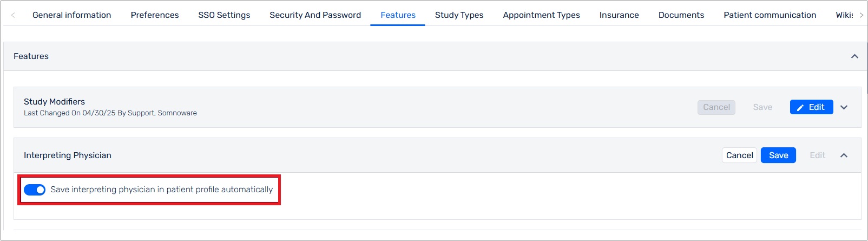Cancel Interpreting Physician changes
The width and height of the screenshot is (868, 241).
(739, 155)
